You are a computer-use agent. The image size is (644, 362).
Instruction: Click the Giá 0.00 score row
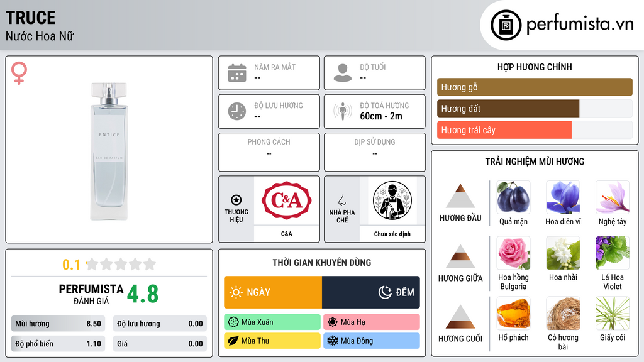point(160,344)
